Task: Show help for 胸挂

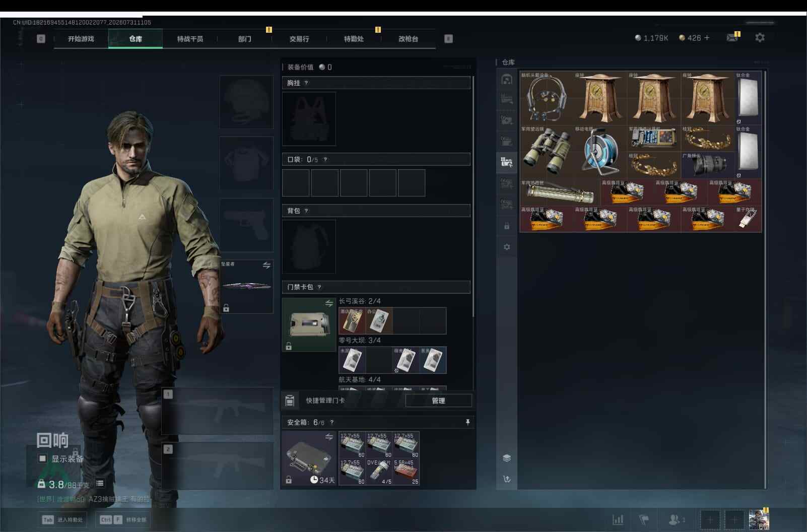Action: coord(306,83)
